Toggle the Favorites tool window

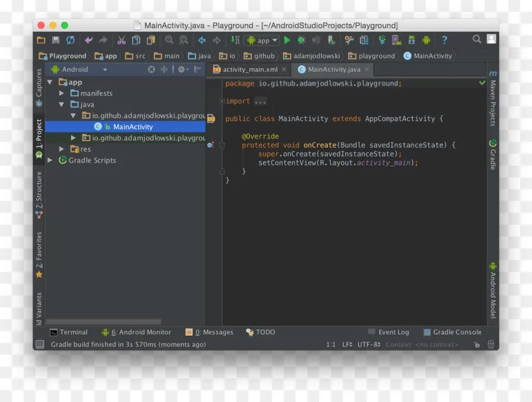[39, 255]
